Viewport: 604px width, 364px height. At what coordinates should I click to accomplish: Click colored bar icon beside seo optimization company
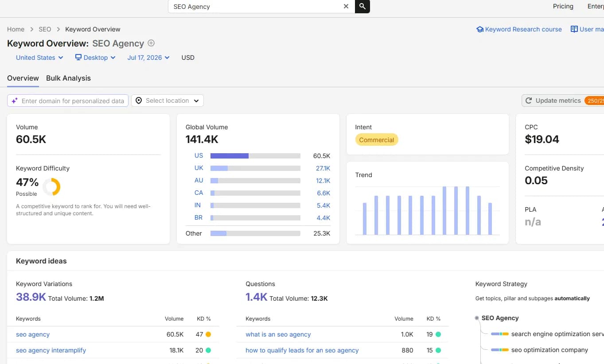pos(500,350)
